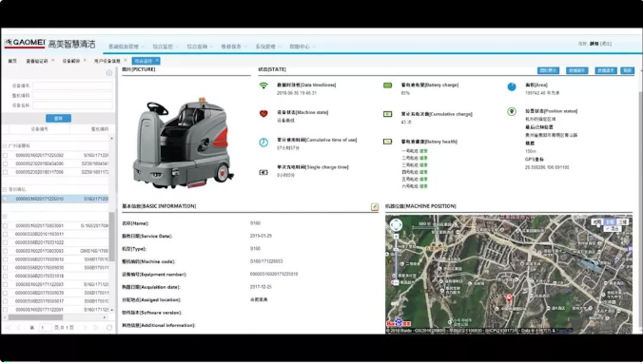Check the box for device 00000S16020170803081
Screen dimensions: 643x364
6,226
